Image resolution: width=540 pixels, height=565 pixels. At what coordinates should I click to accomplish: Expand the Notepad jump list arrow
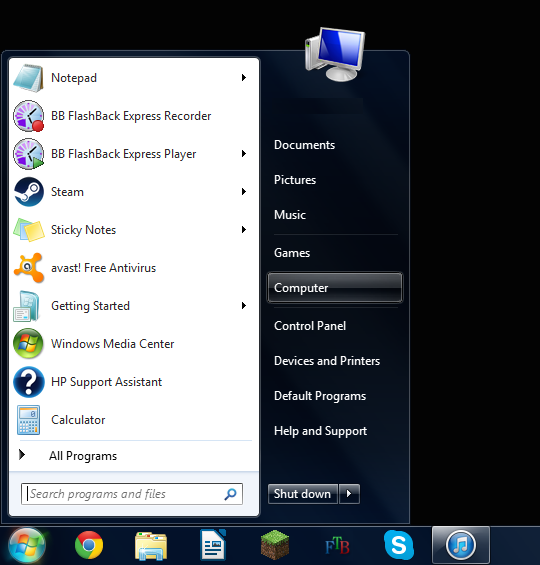244,77
